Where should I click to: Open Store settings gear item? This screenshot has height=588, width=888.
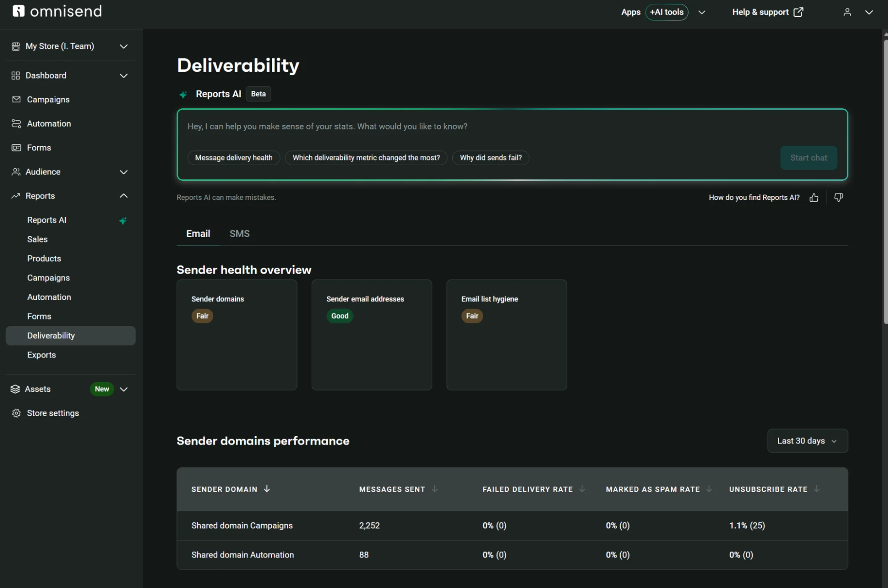[71, 413]
